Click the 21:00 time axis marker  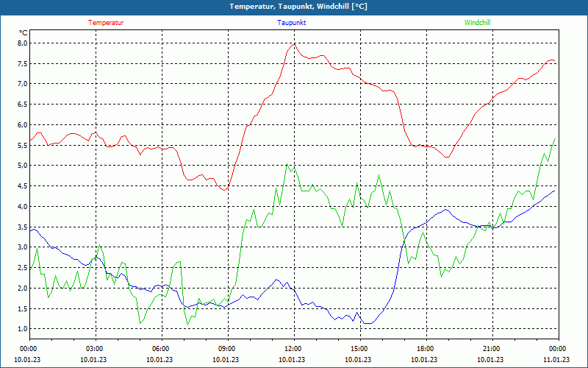click(492, 349)
